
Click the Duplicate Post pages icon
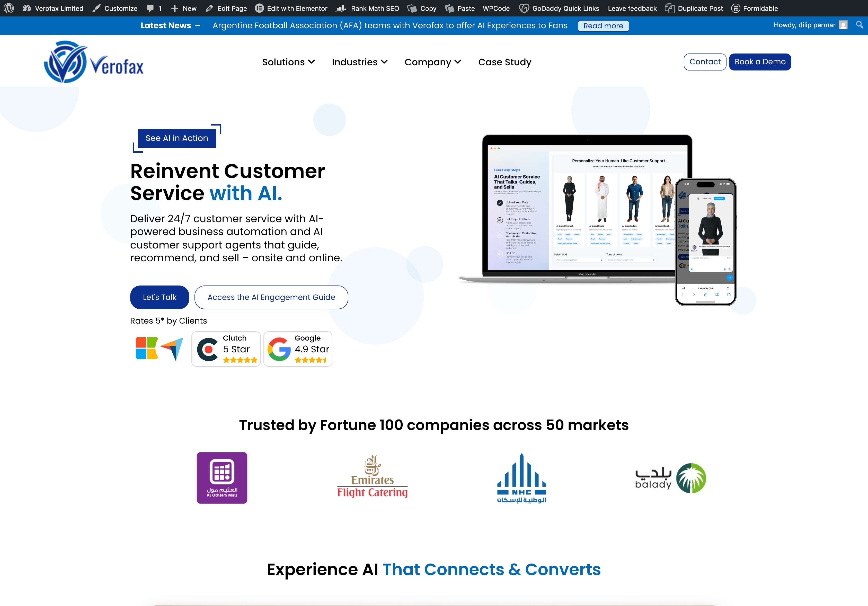tap(670, 8)
